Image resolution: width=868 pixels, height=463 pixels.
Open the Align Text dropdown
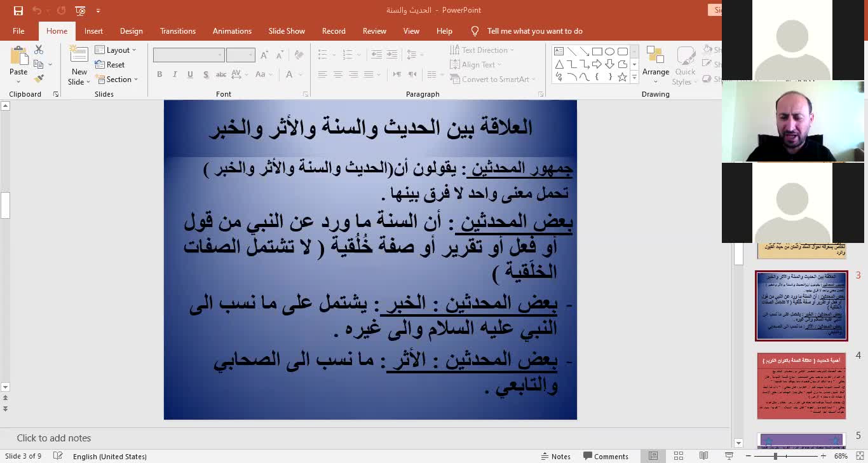pos(475,64)
